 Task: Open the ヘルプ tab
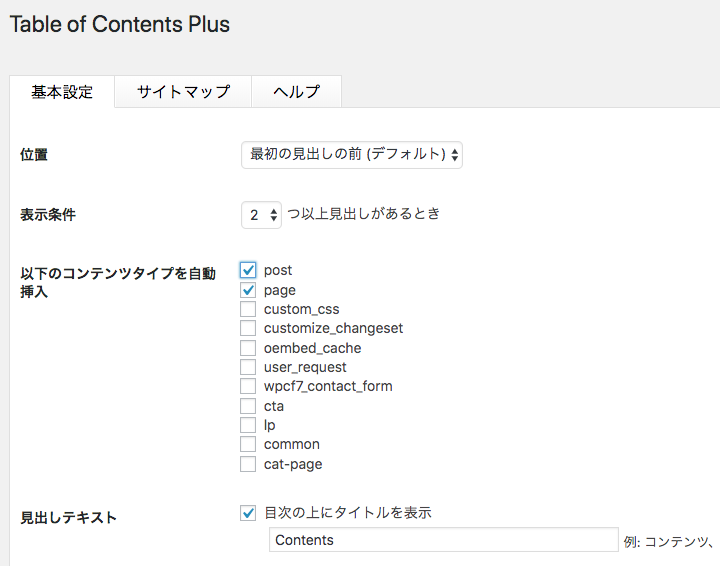[x=296, y=92]
